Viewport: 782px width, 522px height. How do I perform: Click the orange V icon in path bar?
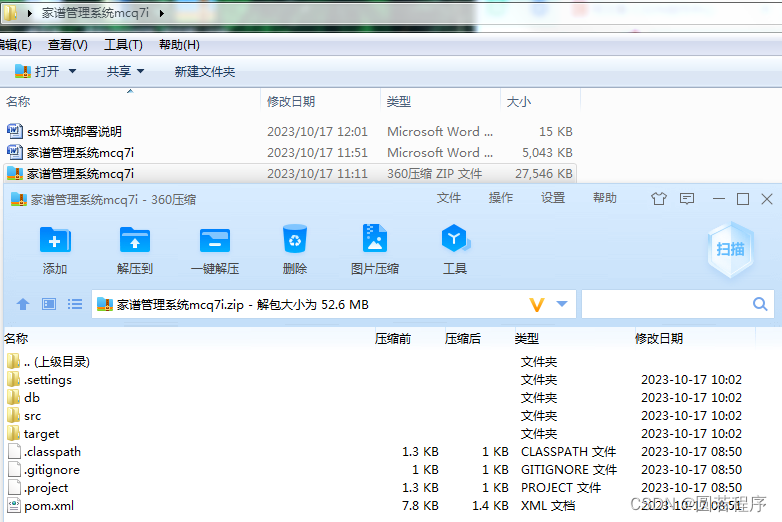tap(537, 304)
